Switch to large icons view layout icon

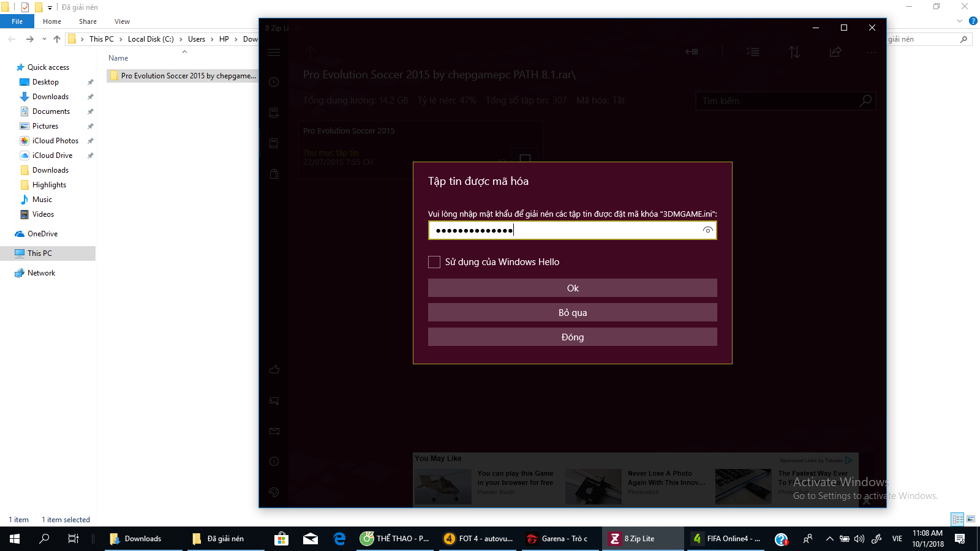971,519
